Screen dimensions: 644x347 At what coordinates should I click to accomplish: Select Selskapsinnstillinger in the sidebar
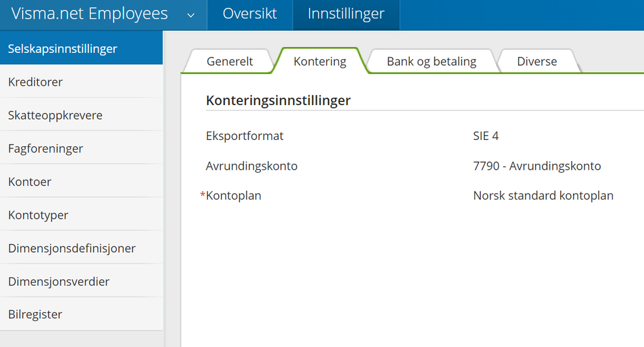tap(63, 48)
